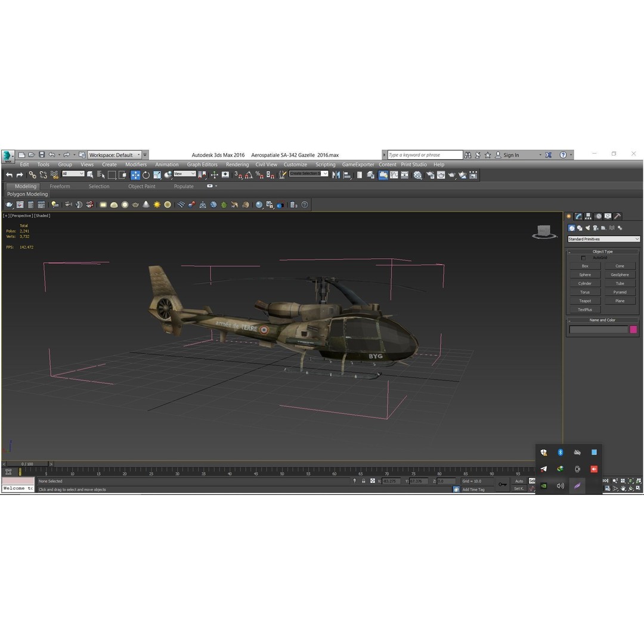The image size is (644, 644).
Task: Create a Box primitive button
Action: (585, 266)
